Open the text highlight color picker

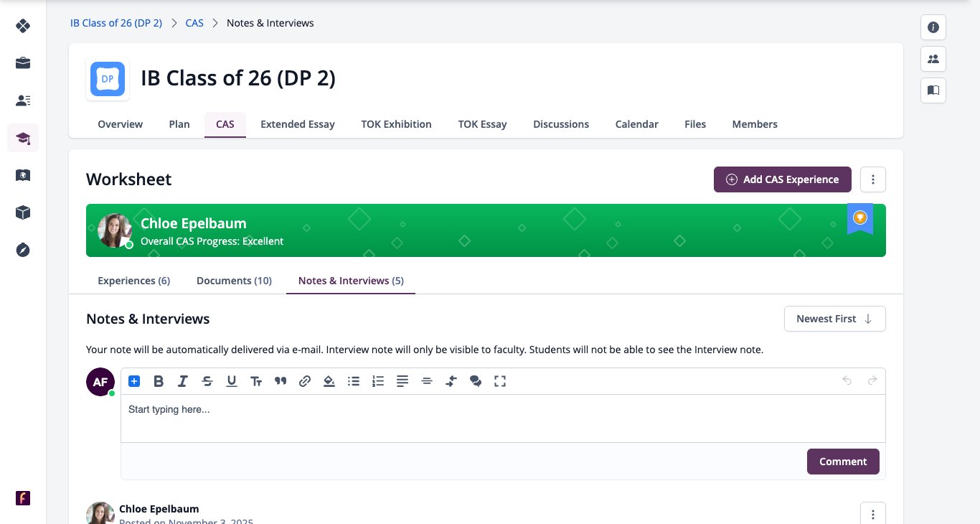click(x=329, y=381)
